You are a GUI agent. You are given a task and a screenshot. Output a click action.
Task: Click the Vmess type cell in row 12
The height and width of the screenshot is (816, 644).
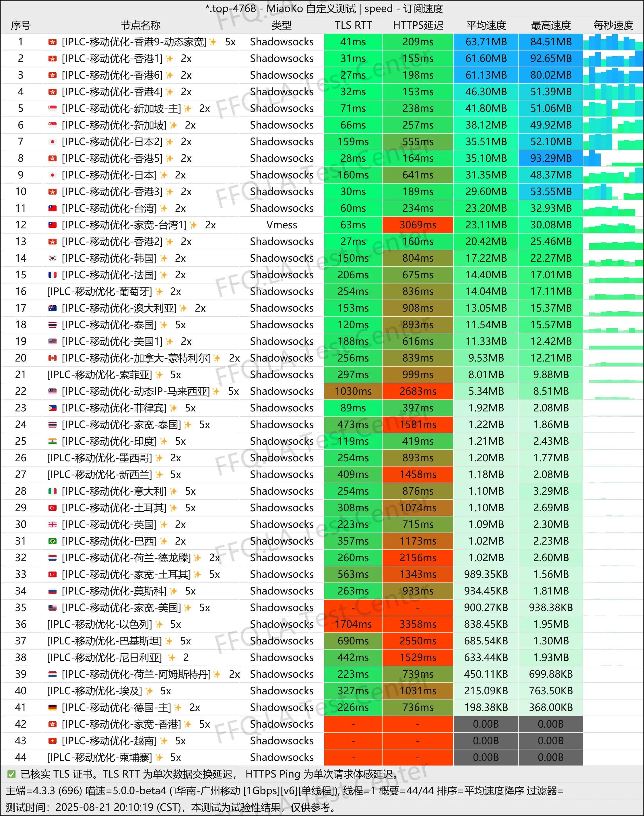click(x=282, y=225)
